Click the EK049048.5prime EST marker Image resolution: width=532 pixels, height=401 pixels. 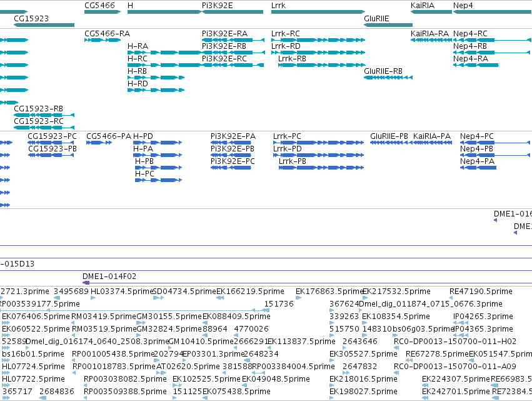(244, 386)
